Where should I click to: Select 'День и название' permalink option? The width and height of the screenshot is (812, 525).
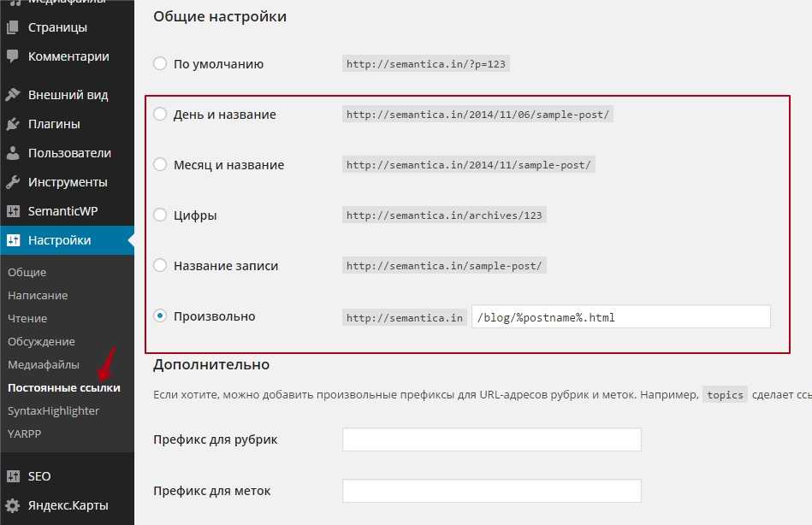160,115
